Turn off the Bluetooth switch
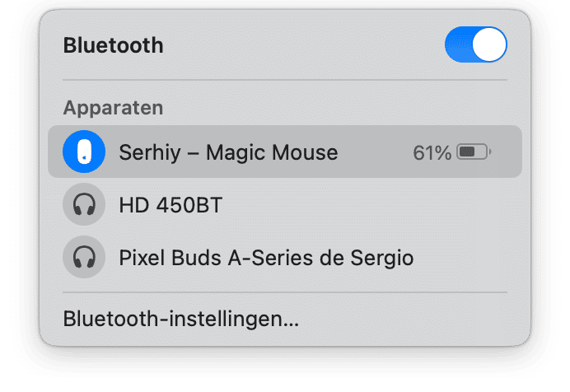 476,44
